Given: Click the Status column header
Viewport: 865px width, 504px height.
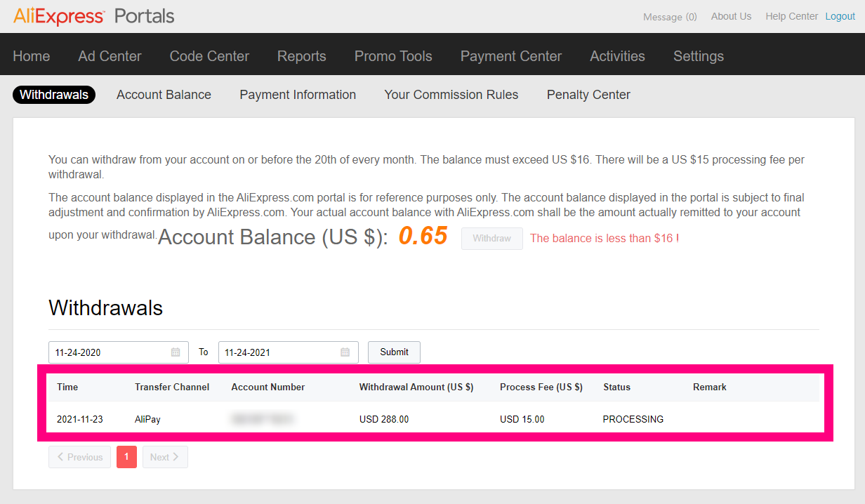Looking at the screenshot, I should [x=617, y=387].
